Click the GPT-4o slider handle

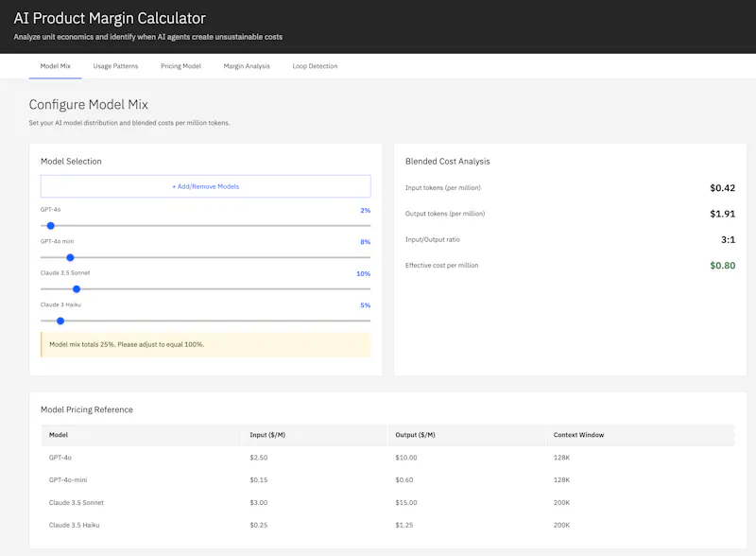click(51, 225)
